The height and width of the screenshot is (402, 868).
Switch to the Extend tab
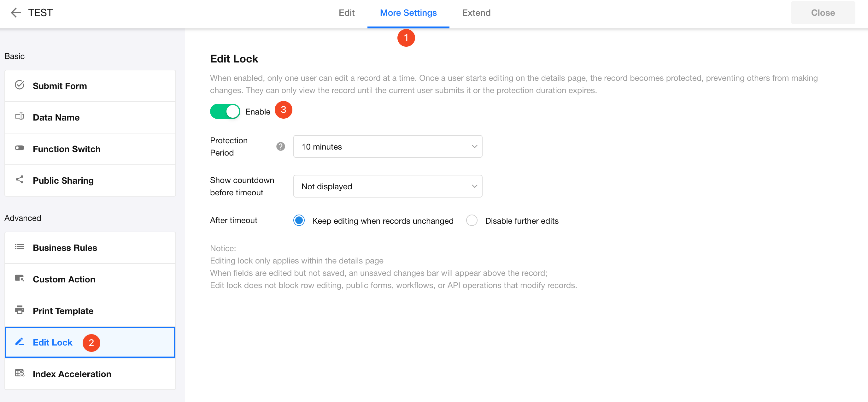(476, 13)
